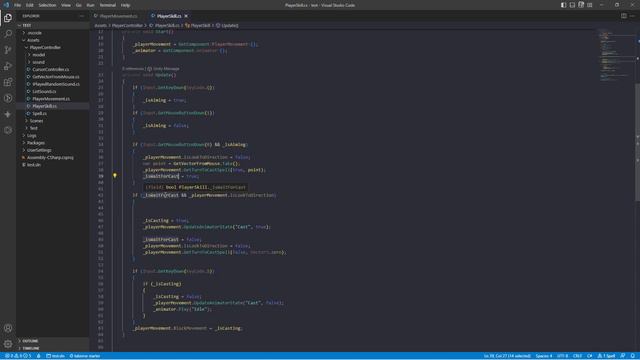Open the Search view in the activity bar
Viewport: 640px width, 360px height.
[8, 34]
